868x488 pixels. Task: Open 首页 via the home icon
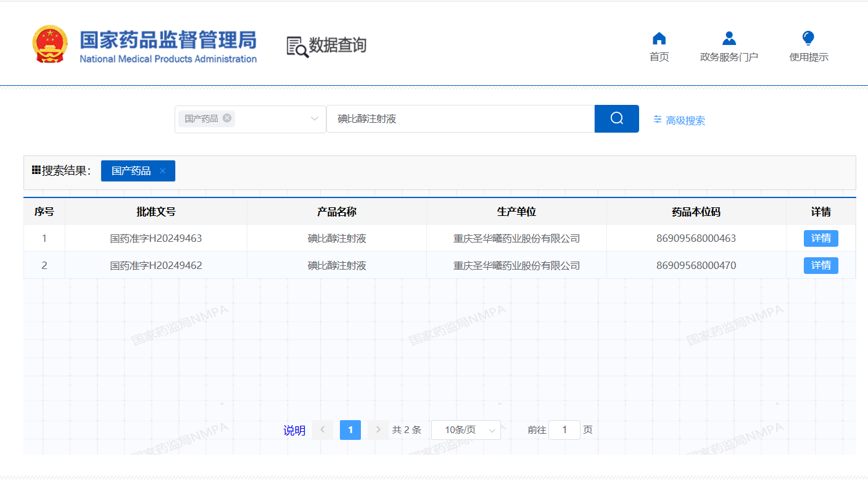(x=659, y=39)
